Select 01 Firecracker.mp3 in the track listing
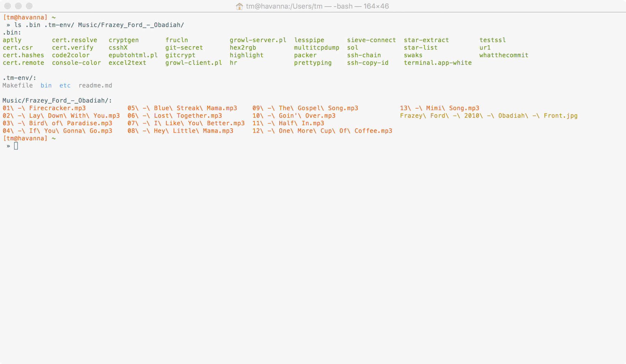Viewport: 626px width, 364px height. tap(44, 108)
